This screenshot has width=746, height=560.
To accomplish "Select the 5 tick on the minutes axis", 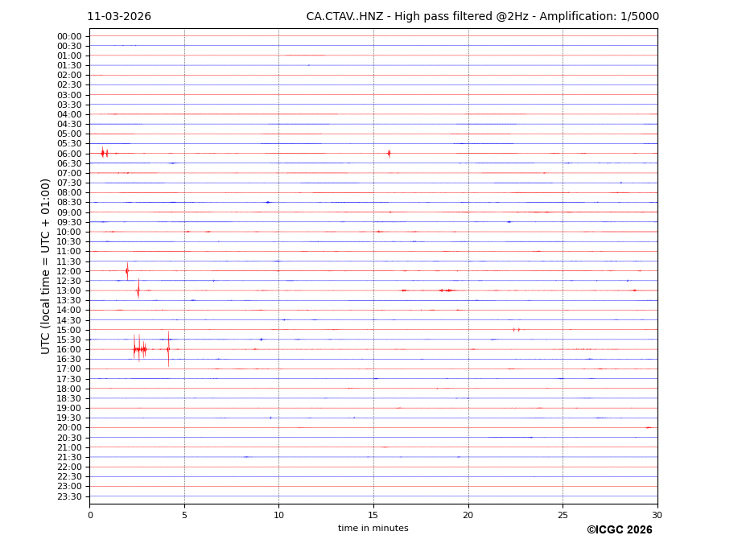I will 184,515.
